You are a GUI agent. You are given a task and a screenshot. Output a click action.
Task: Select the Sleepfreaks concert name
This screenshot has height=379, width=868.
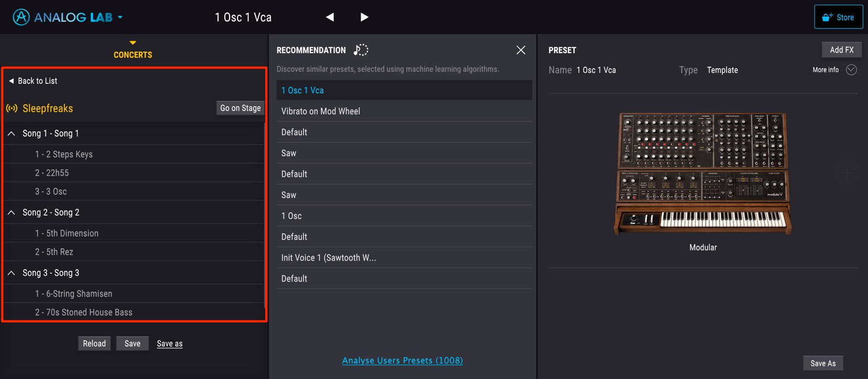[48, 108]
